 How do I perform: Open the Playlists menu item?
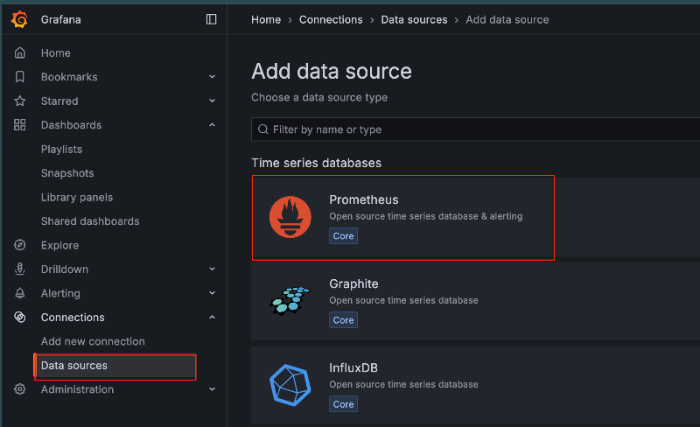pyautogui.click(x=62, y=149)
